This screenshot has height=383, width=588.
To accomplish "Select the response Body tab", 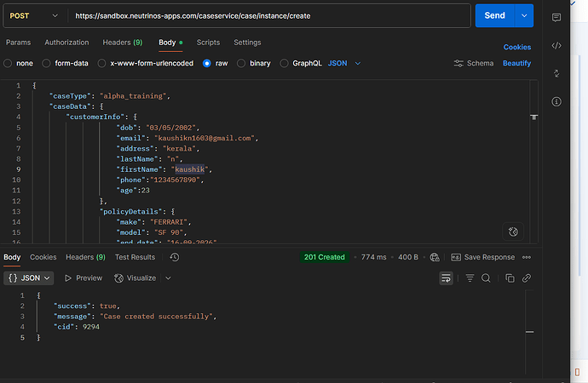I will 12,257.
